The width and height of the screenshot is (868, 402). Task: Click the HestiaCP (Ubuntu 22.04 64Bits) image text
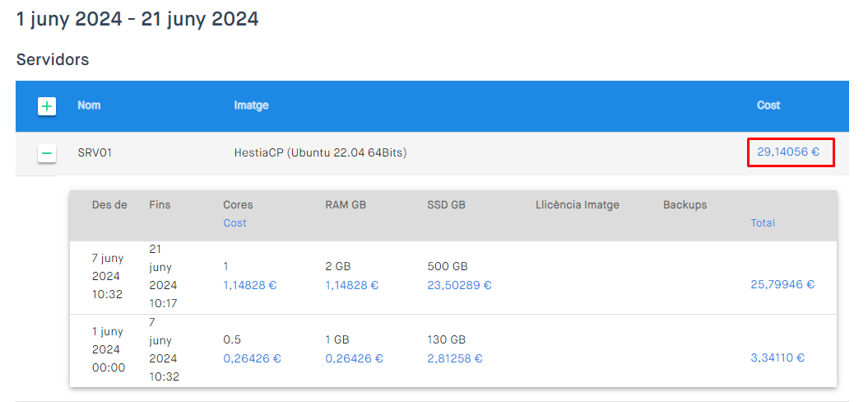coord(321,152)
